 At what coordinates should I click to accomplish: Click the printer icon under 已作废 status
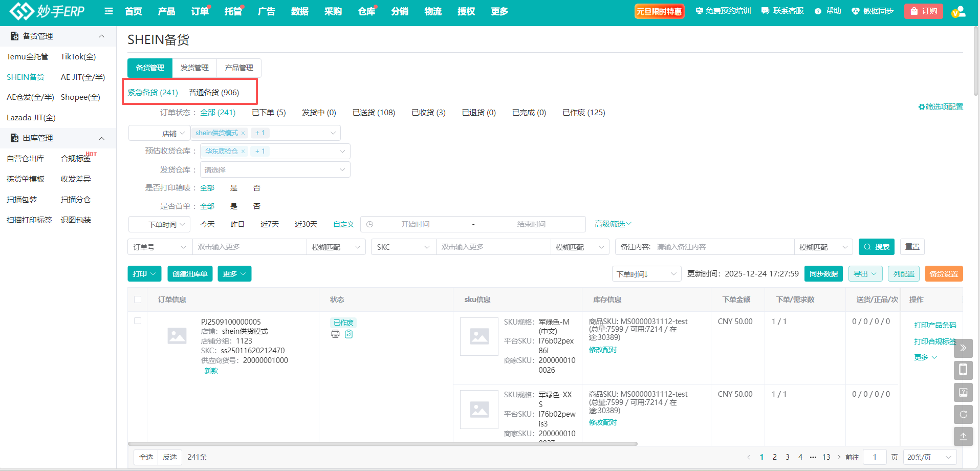(x=335, y=334)
